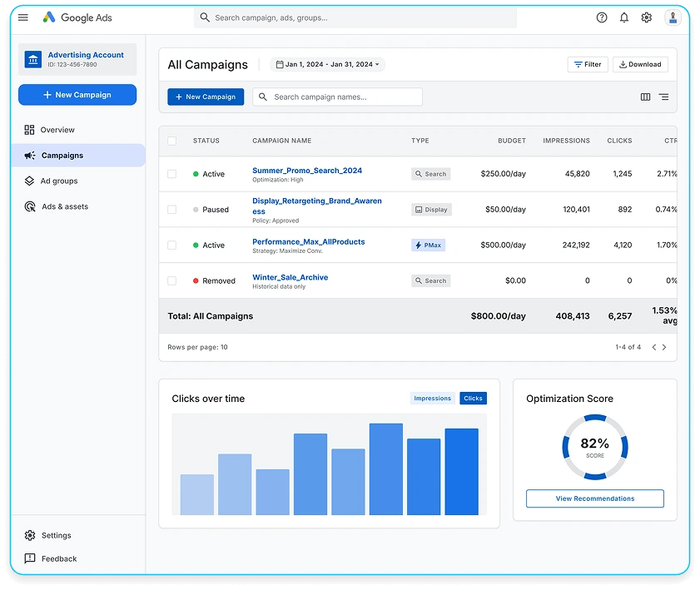The height and width of the screenshot is (590, 700).
Task: Click the Search type badge for Summer_Promo
Action: (x=431, y=174)
